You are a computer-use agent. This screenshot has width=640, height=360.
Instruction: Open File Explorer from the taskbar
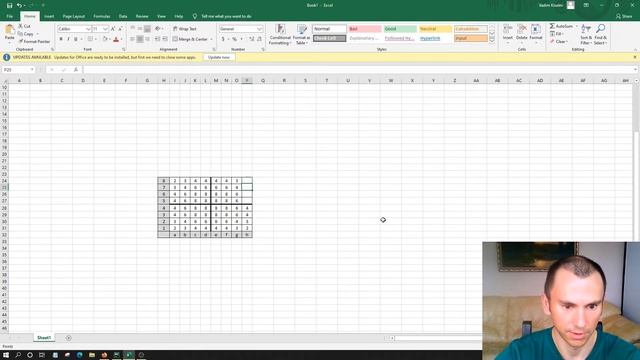pyautogui.click(x=92, y=355)
